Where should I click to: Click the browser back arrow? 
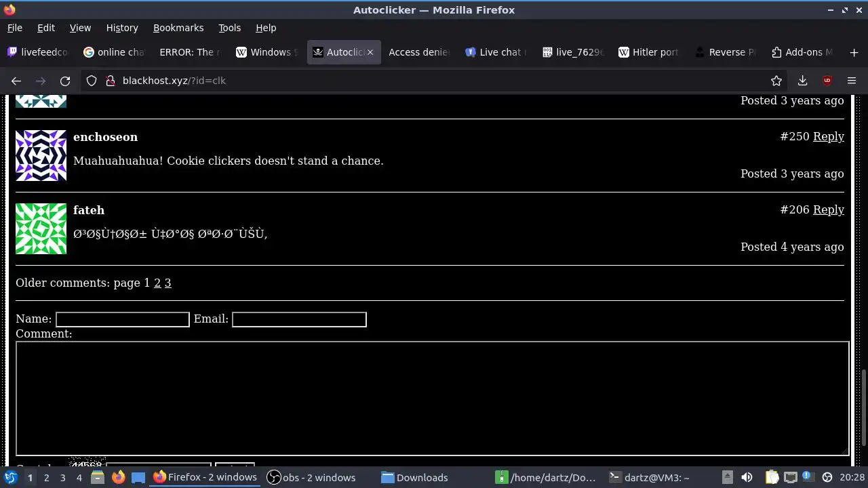pos(16,81)
